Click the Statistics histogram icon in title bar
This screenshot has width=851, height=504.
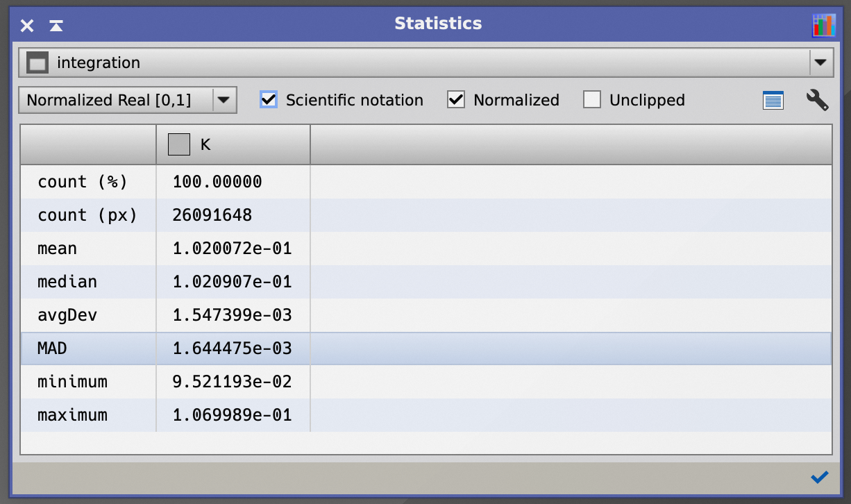click(823, 26)
